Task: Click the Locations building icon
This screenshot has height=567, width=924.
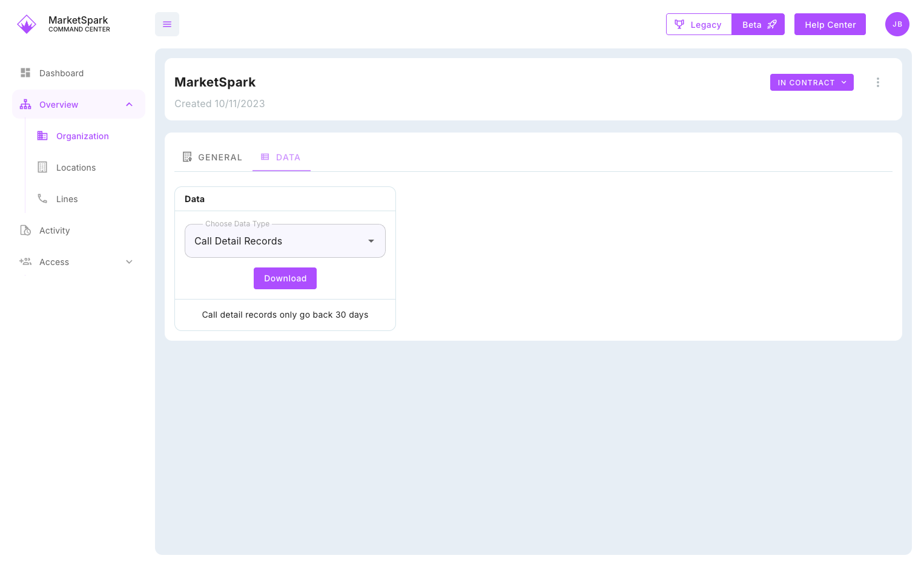Action: tap(42, 168)
